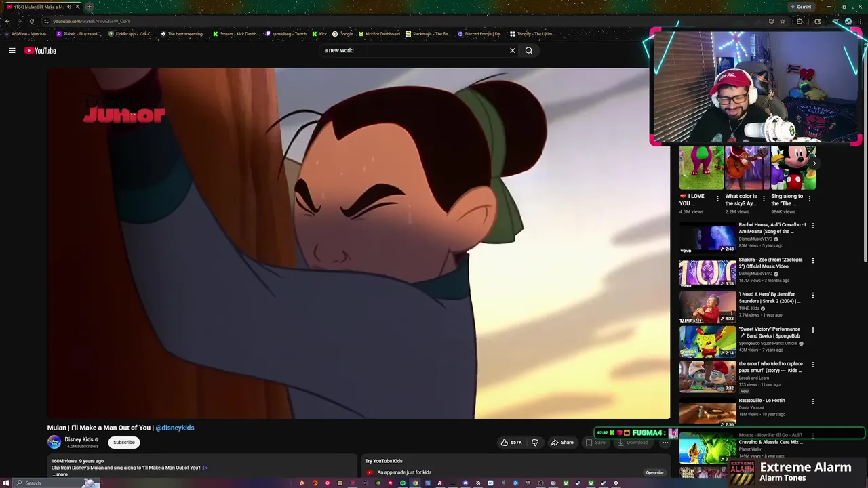
Task: Expand description with '...more'
Action: 60,474
